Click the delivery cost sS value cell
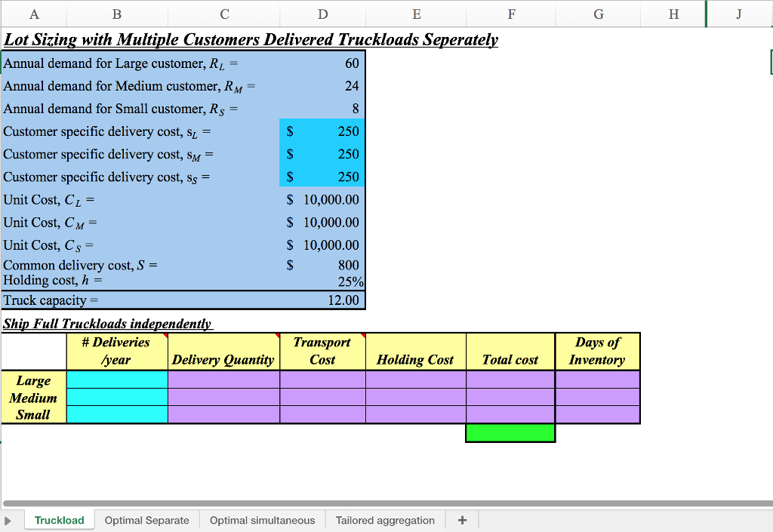Viewport: 773px width, 532px height. pyautogui.click(x=322, y=177)
